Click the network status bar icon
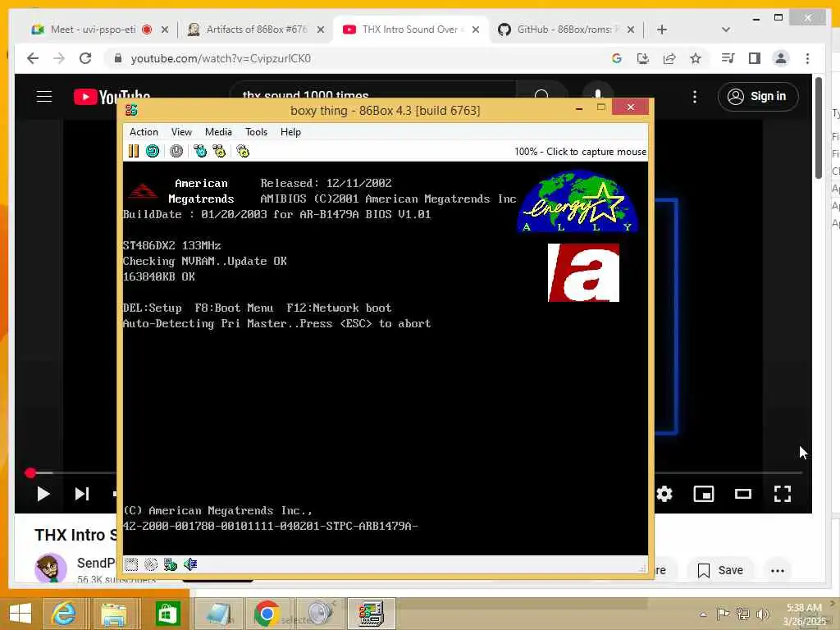 pyautogui.click(x=171, y=564)
